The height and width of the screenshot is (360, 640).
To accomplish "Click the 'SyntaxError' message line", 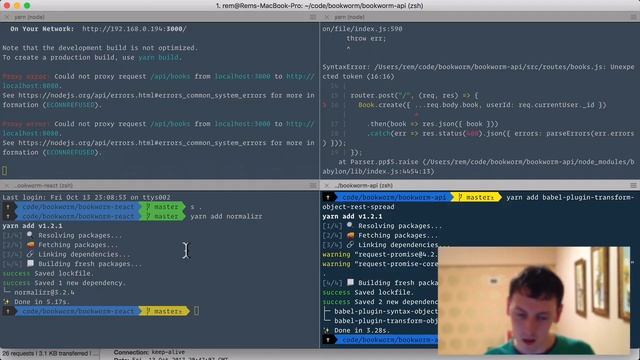I will pos(478,71).
